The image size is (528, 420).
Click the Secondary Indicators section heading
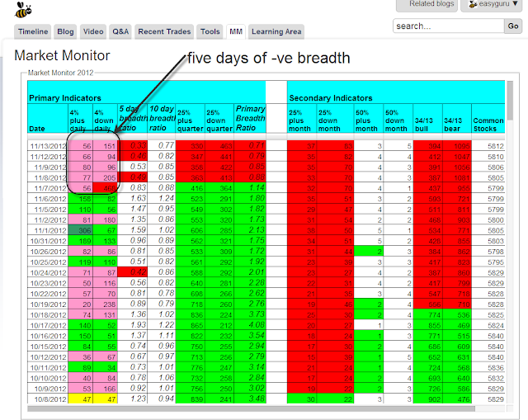coord(331,98)
